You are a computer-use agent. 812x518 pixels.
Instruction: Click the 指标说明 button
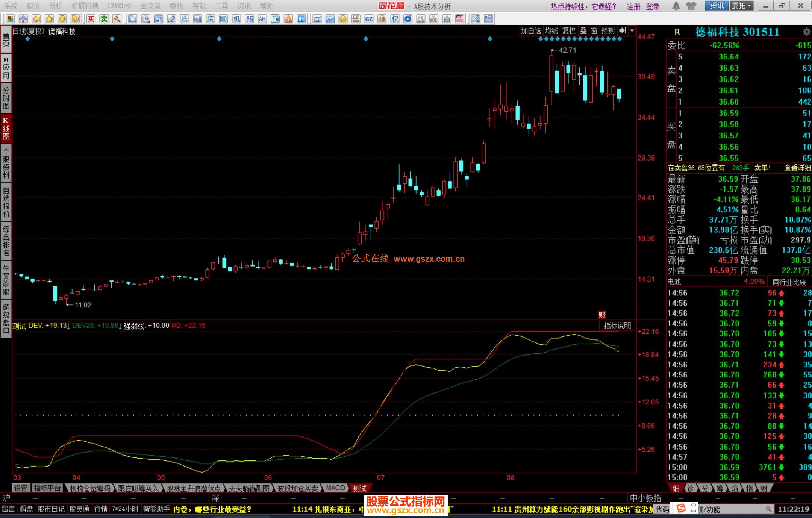pyautogui.click(x=617, y=326)
